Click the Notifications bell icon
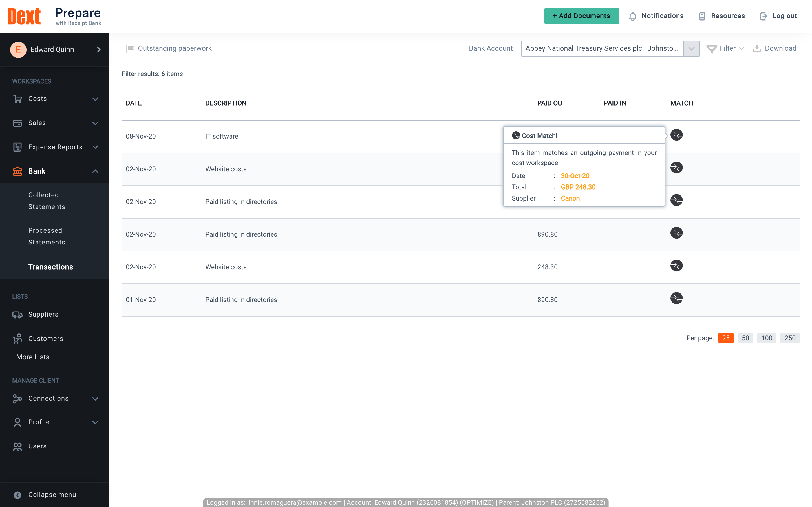Image resolution: width=812 pixels, height=507 pixels. (633, 16)
